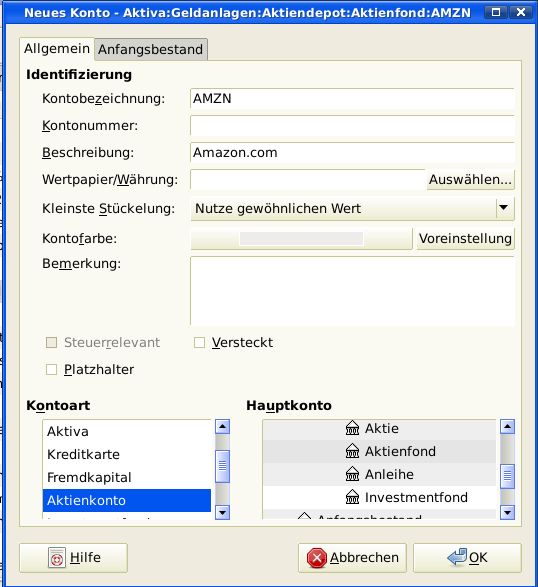The width and height of the screenshot is (538, 587).
Task: Select Fremdkapital in the Kontoart list
Action: (127, 477)
